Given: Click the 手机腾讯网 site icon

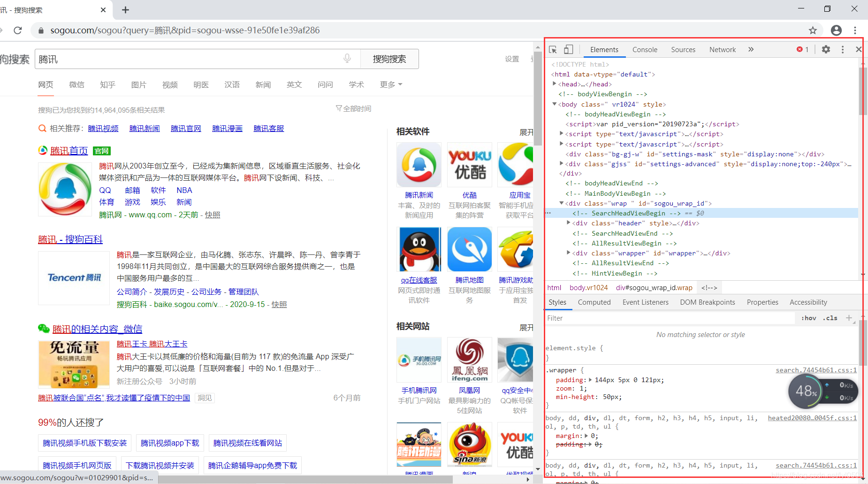Looking at the screenshot, I should (x=419, y=360).
